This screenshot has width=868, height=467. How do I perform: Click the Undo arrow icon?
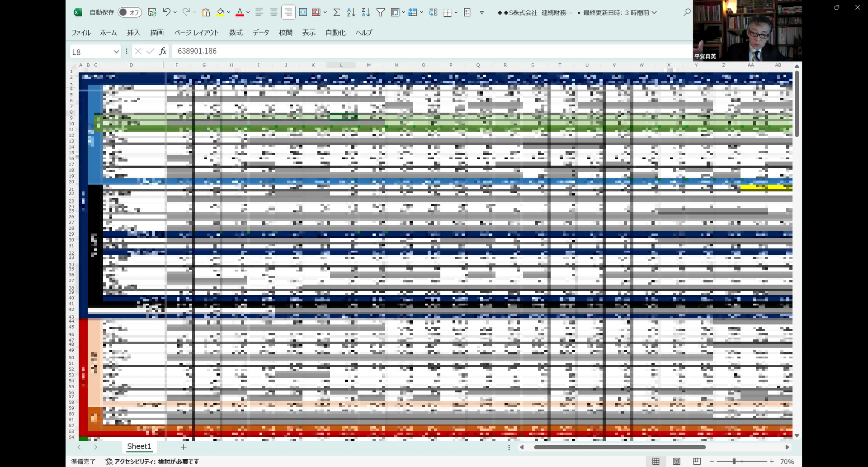pyautogui.click(x=166, y=12)
